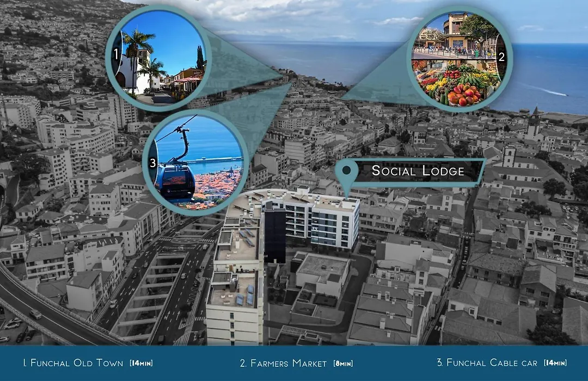Select the Farmers Market circular photo

tap(460, 58)
